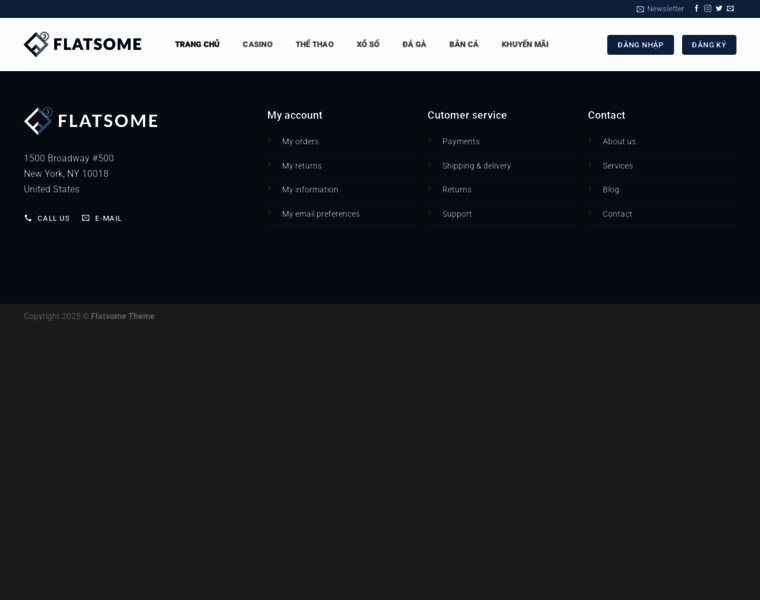Open the Casino menu item
Viewport: 760px width, 600px height.
coord(257,44)
